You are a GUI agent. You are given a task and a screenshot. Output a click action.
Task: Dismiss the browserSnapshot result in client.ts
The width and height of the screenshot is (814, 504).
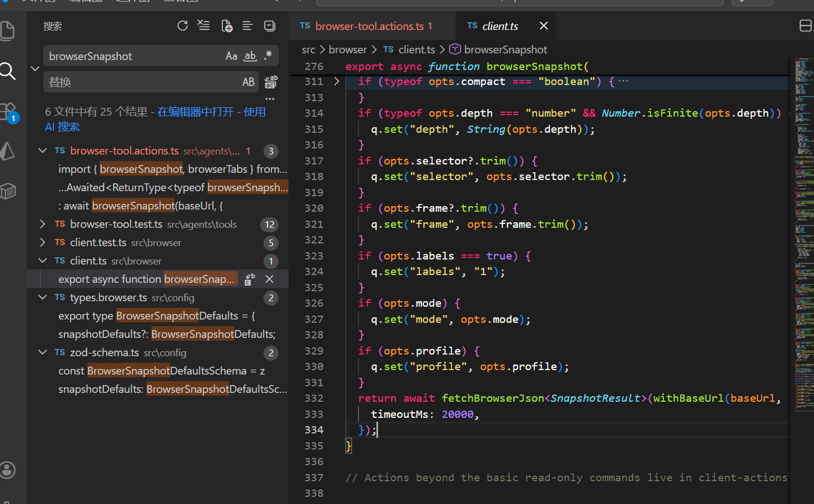pos(270,279)
